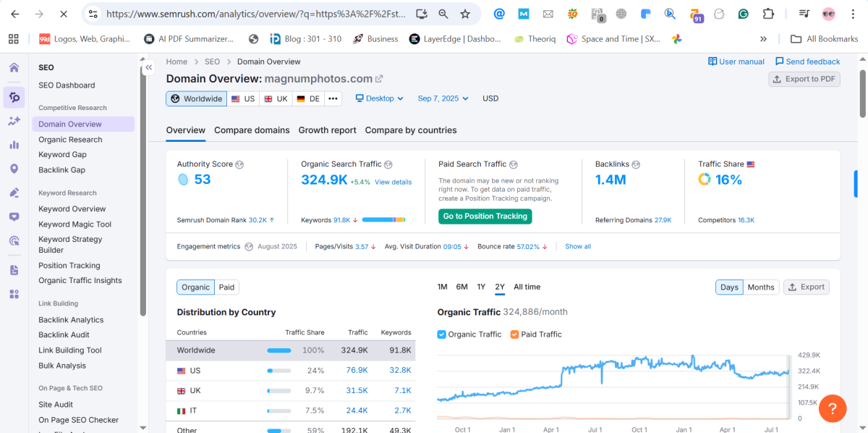Viewport: 868px width, 433px height.
Task: Click the Go to Position Tracking button
Action: (x=485, y=216)
